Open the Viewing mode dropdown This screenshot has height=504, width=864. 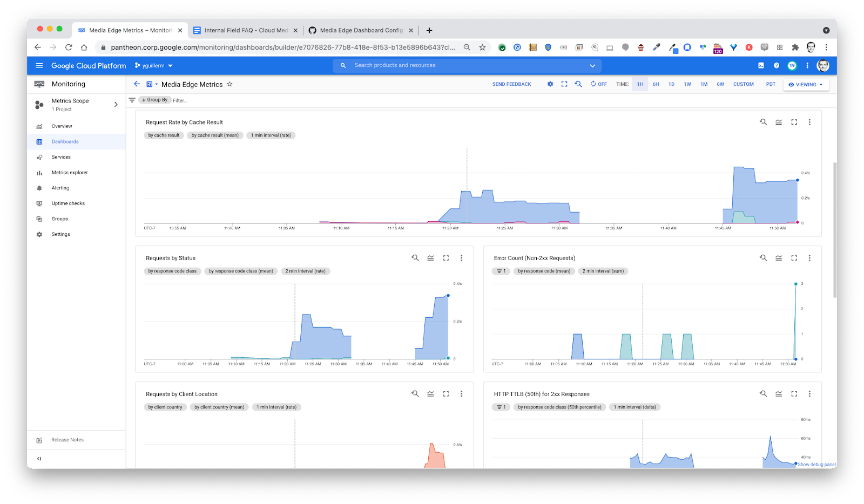(x=806, y=85)
